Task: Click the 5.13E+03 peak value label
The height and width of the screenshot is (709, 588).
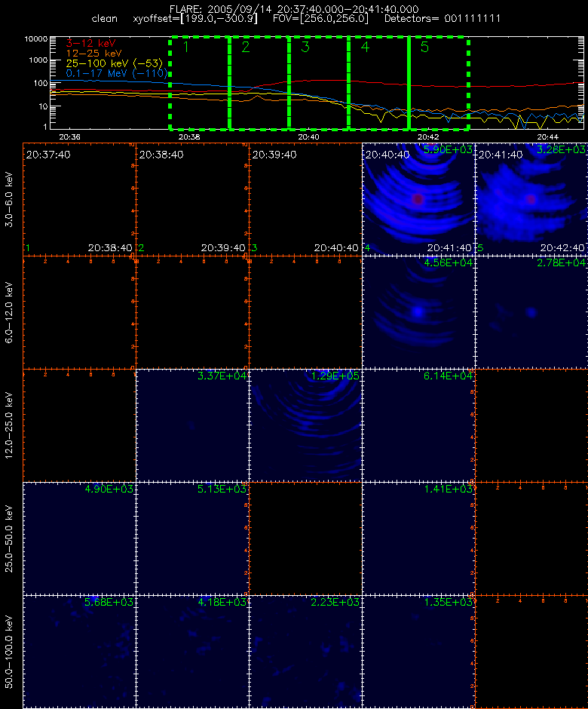Action: [x=222, y=489]
